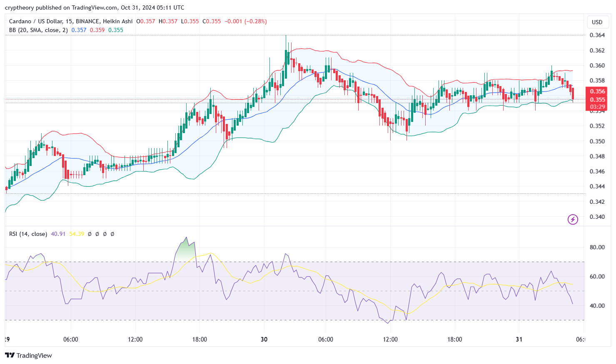Image resolution: width=616 pixels, height=364 pixels.
Task: Click the purple lightning bolt icon
Action: click(x=573, y=219)
